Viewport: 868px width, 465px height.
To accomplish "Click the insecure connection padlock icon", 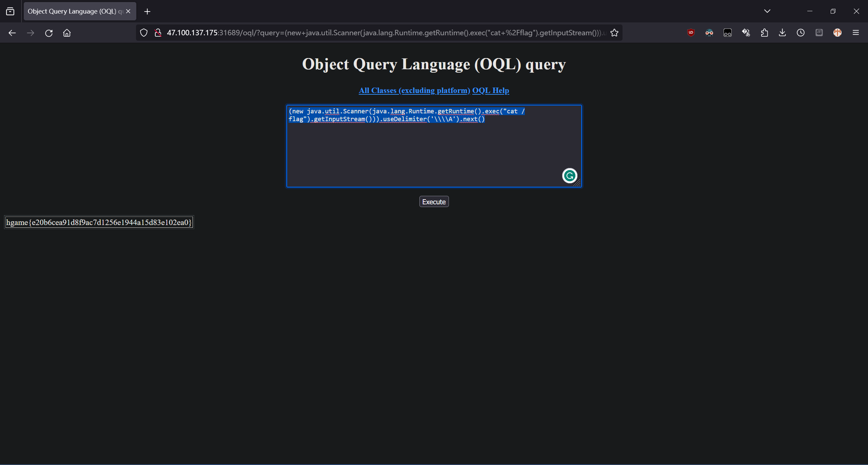I will coord(158,33).
